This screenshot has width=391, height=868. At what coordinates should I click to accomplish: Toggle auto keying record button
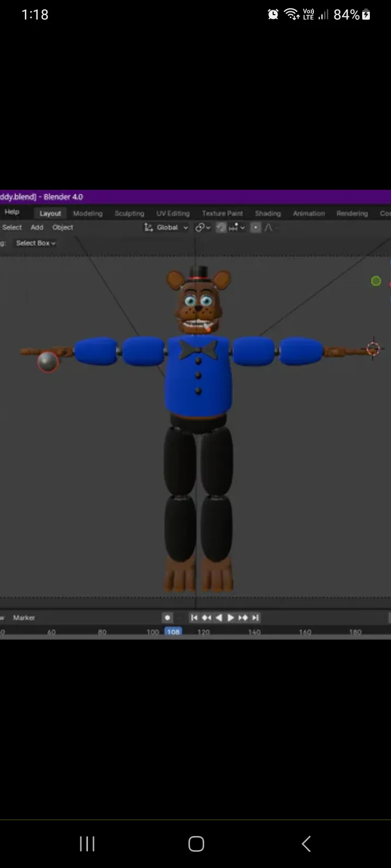[167, 617]
